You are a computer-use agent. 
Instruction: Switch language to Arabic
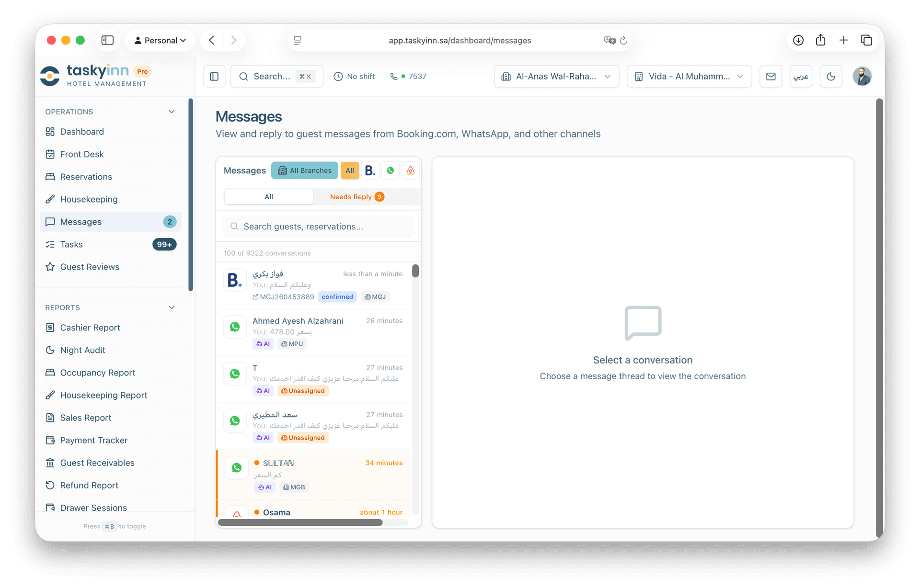click(801, 77)
